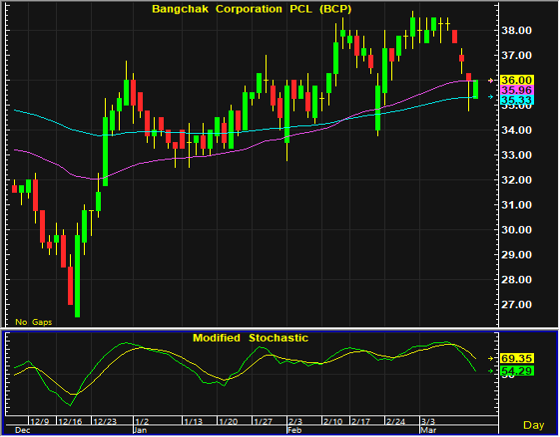Click the 1/2 date marker

[142, 421]
